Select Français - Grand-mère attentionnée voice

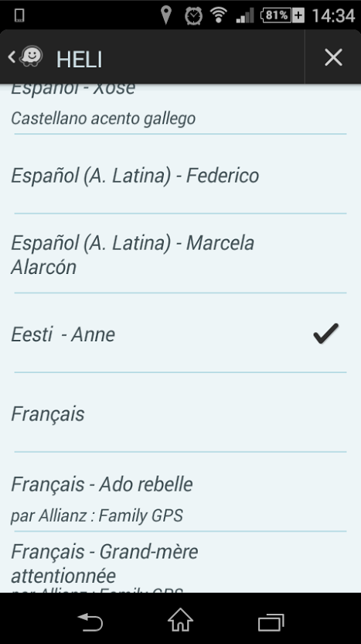pyautogui.click(x=181, y=563)
